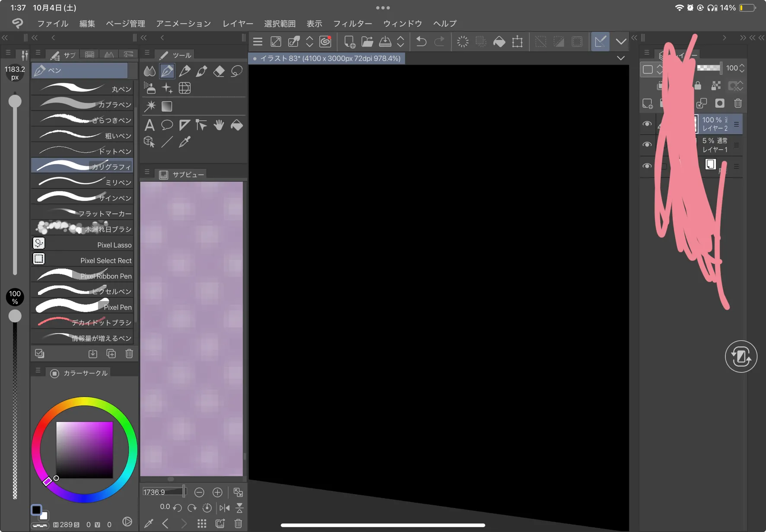Select the Text tool icon
Image resolution: width=766 pixels, height=532 pixels.
pos(149,125)
